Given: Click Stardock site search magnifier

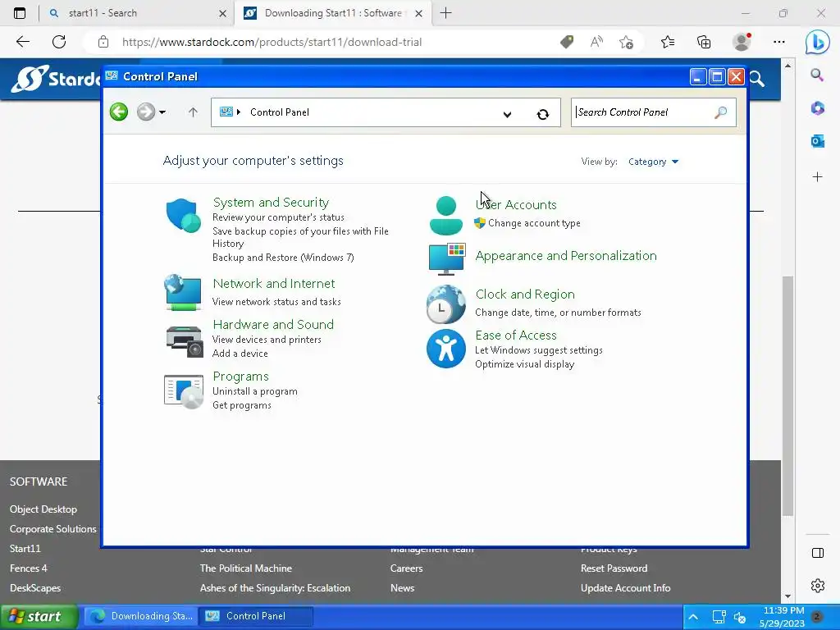Looking at the screenshot, I should tap(756, 79).
